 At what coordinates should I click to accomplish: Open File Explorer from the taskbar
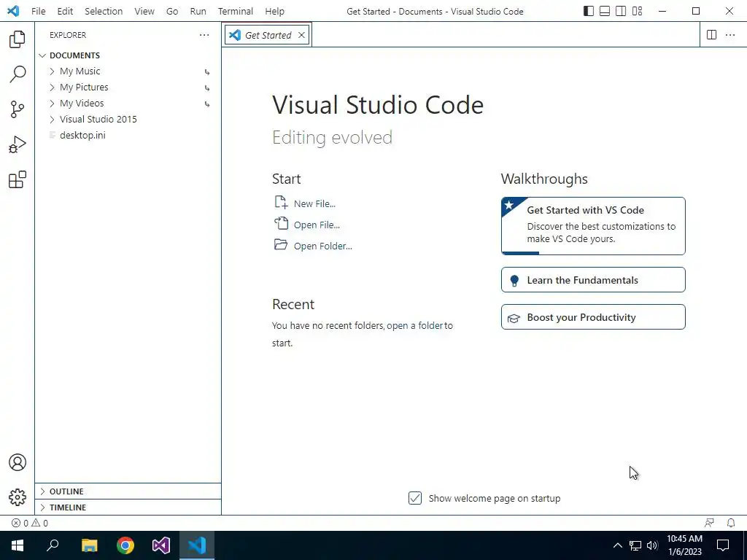[89, 545]
